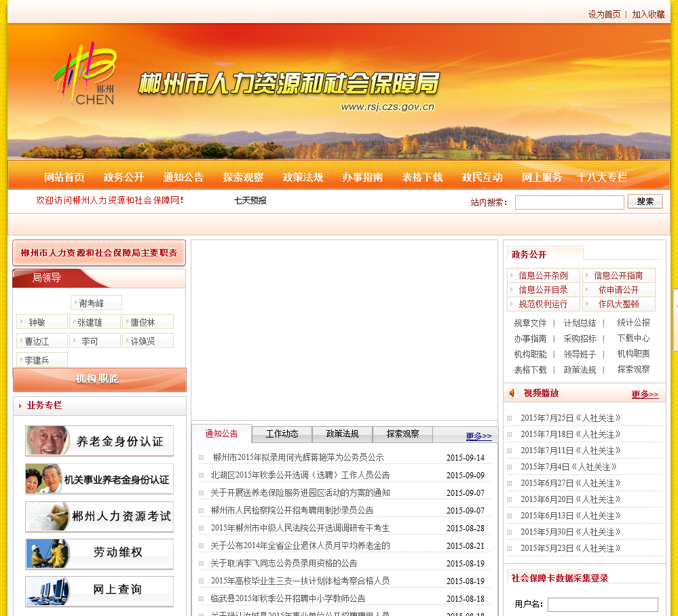Go to 网站首页 in navigation bar
Viewport: 678px width, 616px height.
click(64, 177)
